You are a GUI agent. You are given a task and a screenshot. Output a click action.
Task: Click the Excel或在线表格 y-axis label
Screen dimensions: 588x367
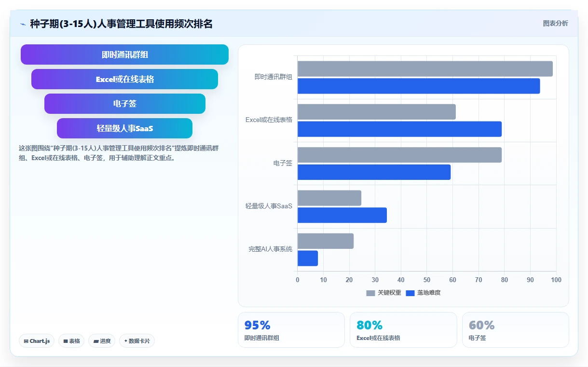pos(269,120)
